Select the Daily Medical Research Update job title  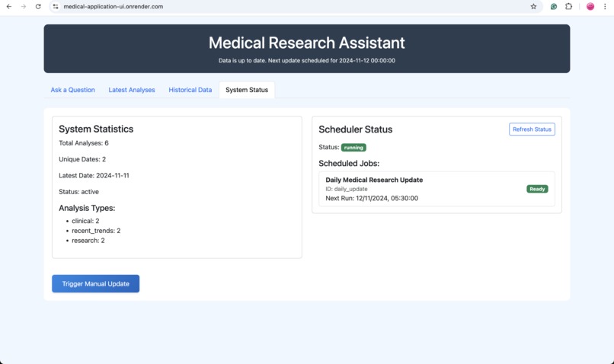tap(374, 180)
